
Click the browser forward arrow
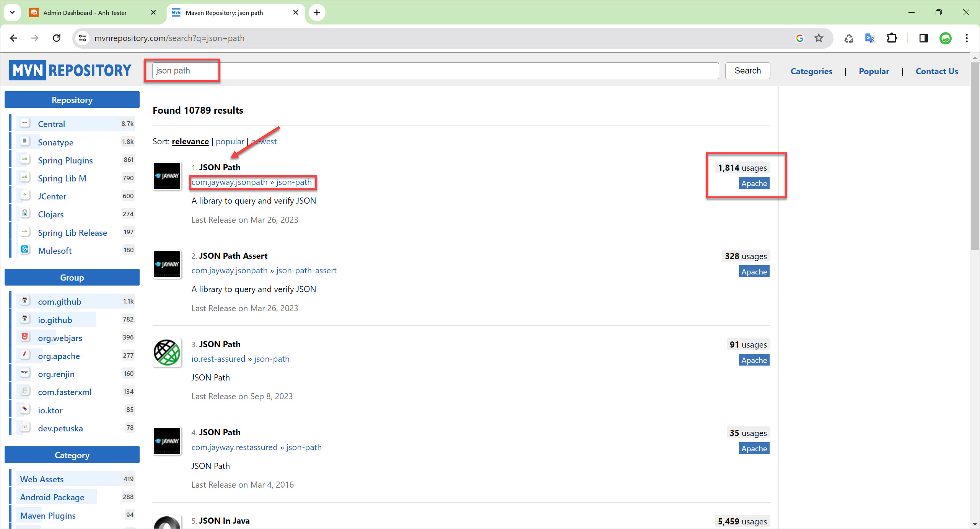(x=35, y=38)
